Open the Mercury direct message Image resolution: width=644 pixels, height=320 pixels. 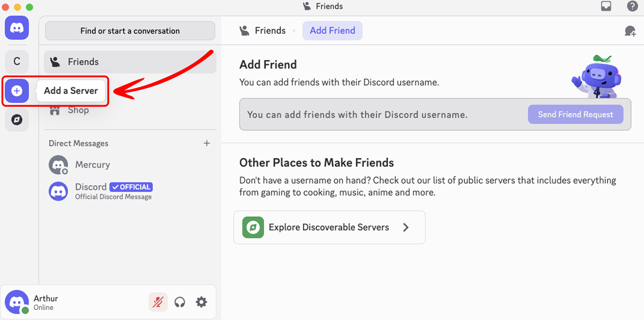(130, 165)
